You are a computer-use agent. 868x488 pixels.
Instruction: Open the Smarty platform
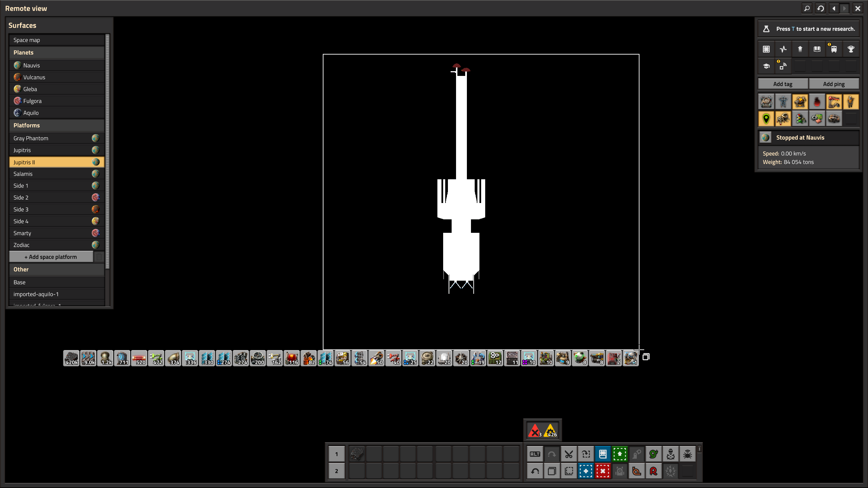(x=57, y=233)
